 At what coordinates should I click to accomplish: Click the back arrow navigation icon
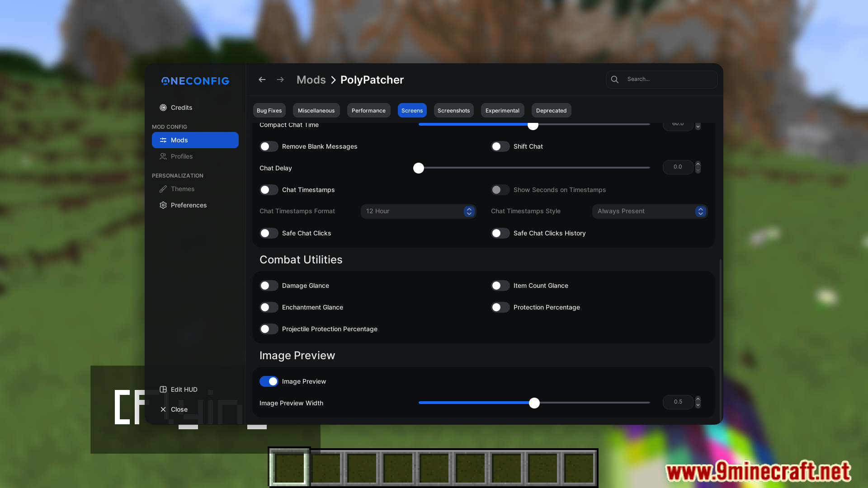coord(262,80)
